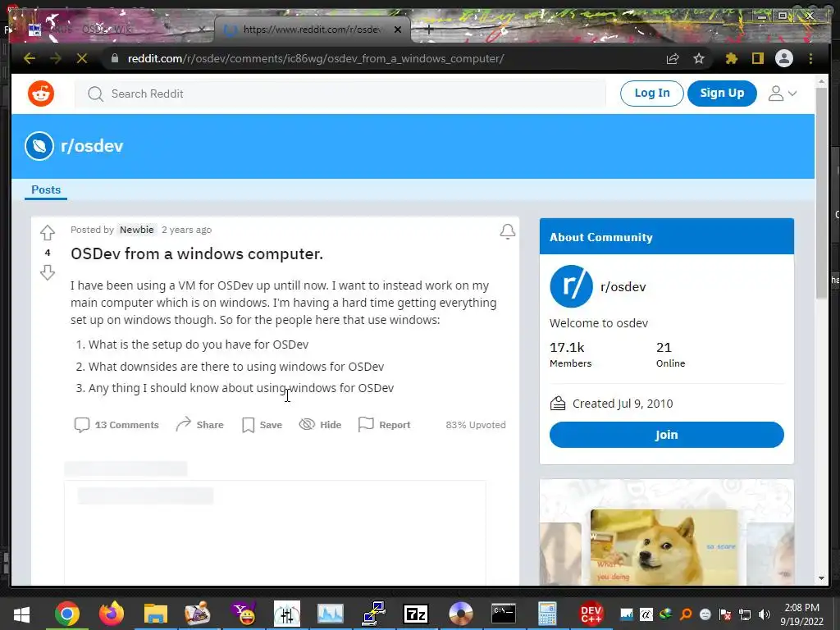The width and height of the screenshot is (840, 630).
Task: Open Calculator from the taskbar
Action: (547, 614)
